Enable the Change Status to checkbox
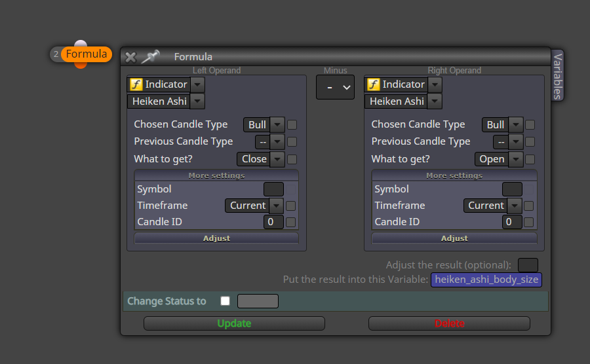 click(x=225, y=301)
